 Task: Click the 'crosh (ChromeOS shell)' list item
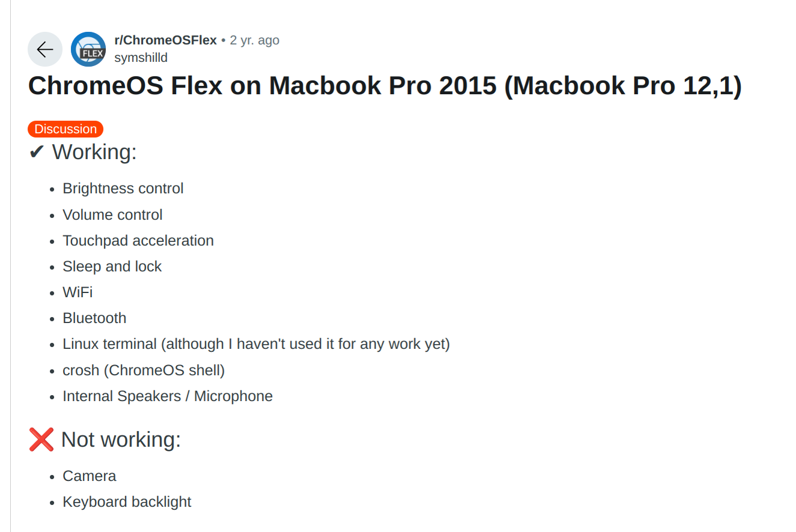tap(144, 370)
